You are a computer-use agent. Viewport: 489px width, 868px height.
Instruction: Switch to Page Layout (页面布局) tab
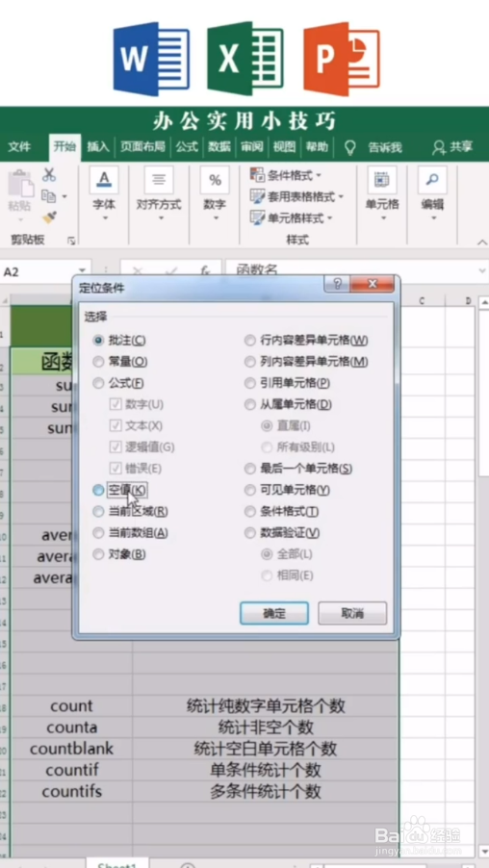click(x=142, y=147)
